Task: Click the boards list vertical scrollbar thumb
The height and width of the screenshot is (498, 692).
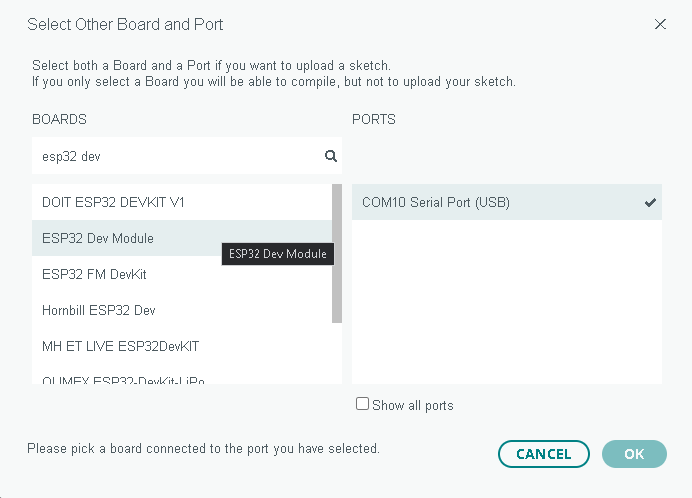Action: (337, 253)
